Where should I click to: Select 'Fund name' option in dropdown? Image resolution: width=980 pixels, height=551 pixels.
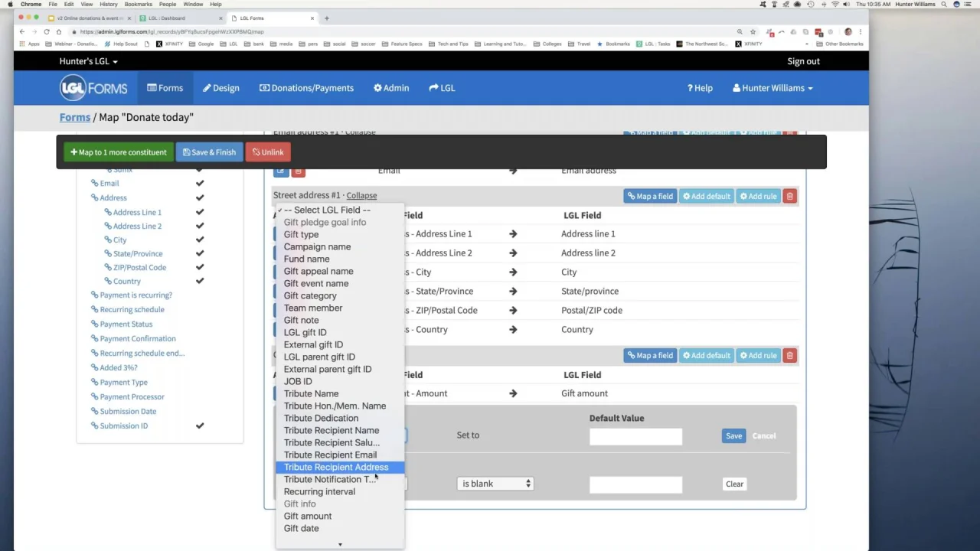[340, 259]
